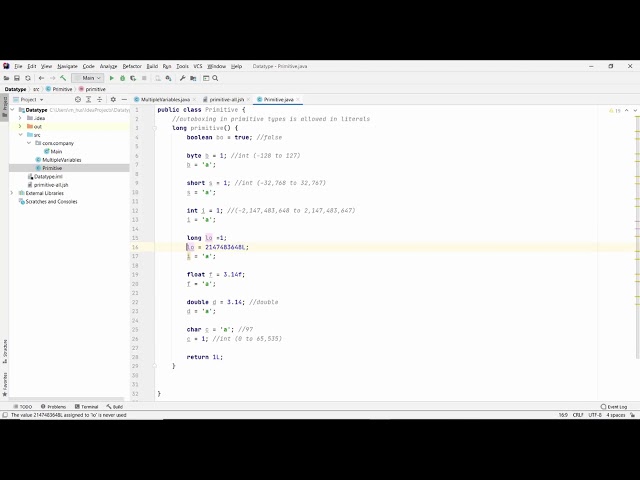Viewport: 640px width, 480px height.
Task: Click the cursor position 16:9 indicator
Action: point(563,415)
